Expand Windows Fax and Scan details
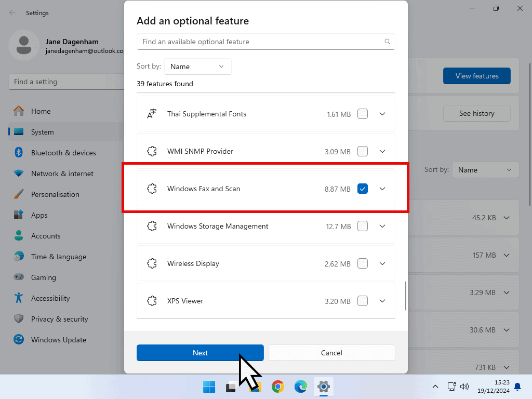This screenshot has width=532, height=399. 382,189
